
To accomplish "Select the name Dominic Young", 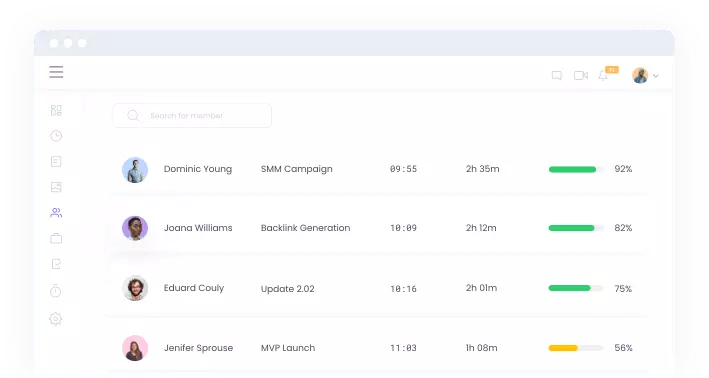I will pyautogui.click(x=198, y=169).
